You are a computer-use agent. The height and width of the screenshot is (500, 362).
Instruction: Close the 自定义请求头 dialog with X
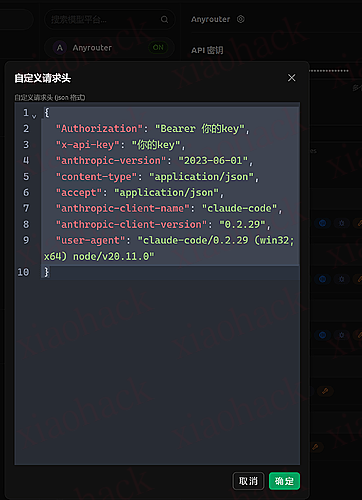click(x=291, y=78)
